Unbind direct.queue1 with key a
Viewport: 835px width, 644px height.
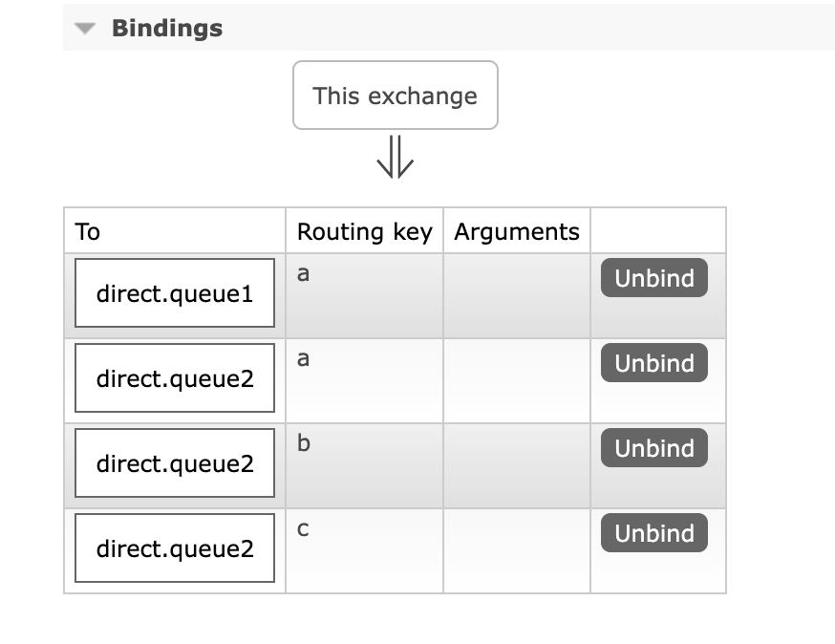coord(653,278)
